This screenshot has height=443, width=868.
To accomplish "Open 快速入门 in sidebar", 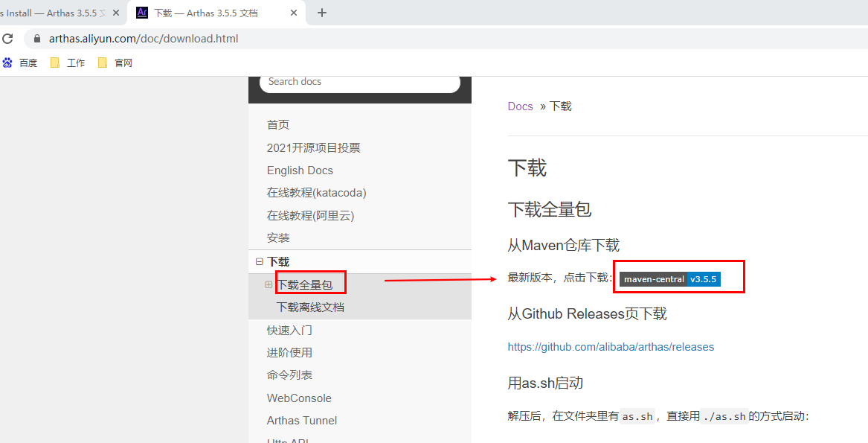I will 289,331.
